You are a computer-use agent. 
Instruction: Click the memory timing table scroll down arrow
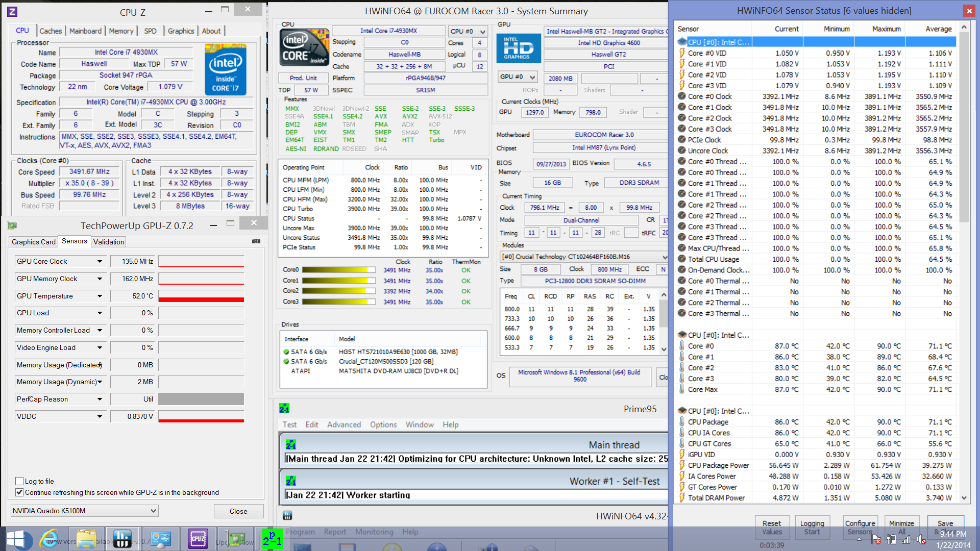tap(664, 349)
